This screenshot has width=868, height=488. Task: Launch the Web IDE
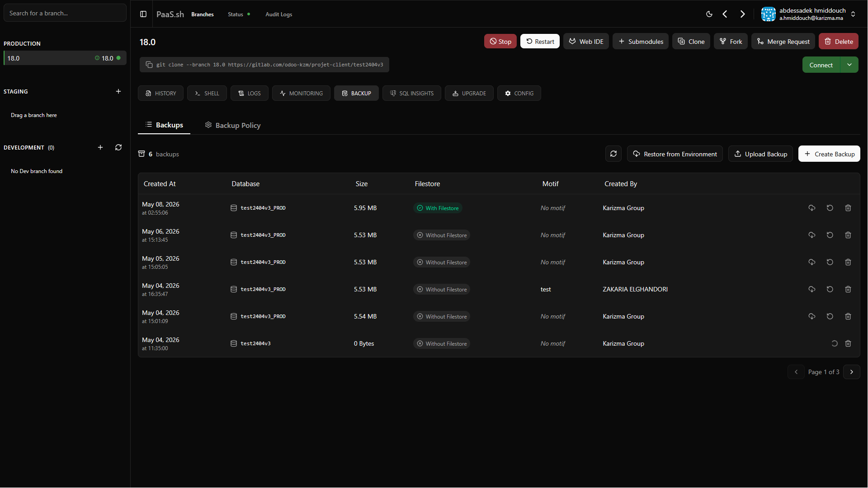click(x=586, y=41)
